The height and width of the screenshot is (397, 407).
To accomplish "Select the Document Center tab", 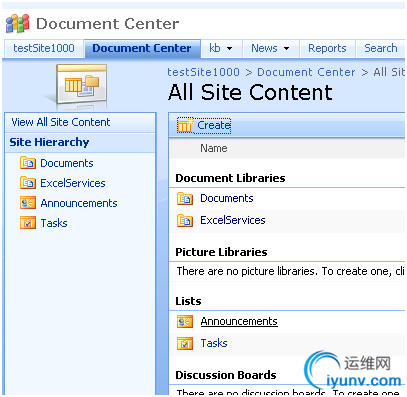I will coord(142,48).
